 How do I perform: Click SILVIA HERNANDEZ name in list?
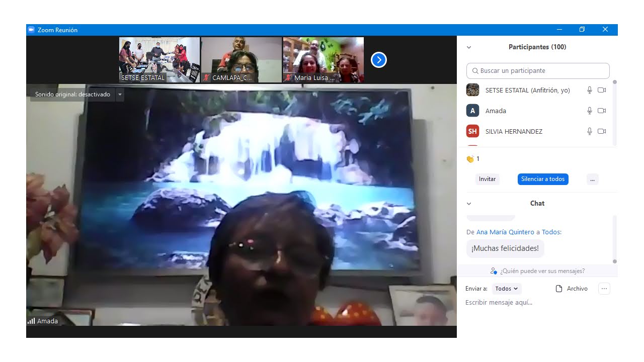tap(514, 132)
